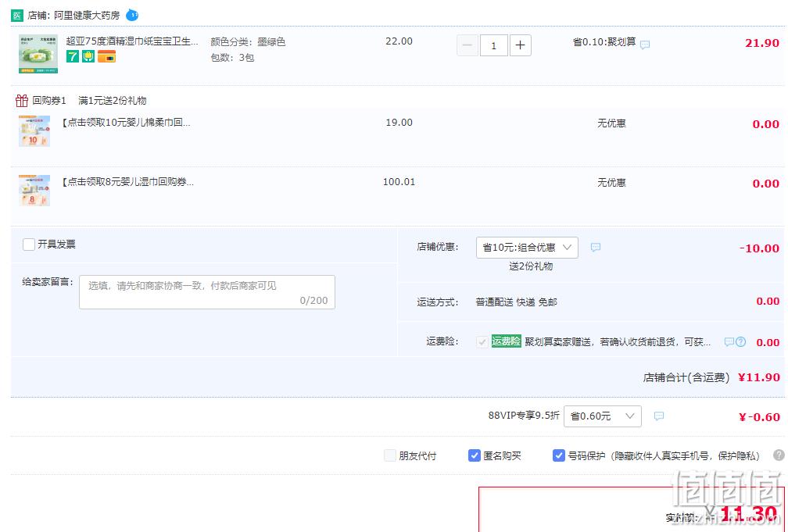Open the Juhuasuan discount comment bubble icon
The width and height of the screenshot is (788, 532).
[x=645, y=45]
